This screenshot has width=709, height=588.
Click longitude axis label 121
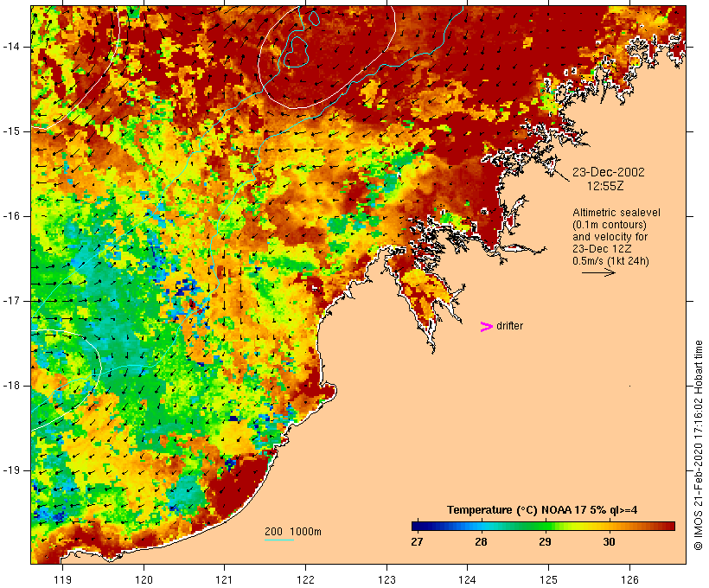pyautogui.click(x=224, y=580)
